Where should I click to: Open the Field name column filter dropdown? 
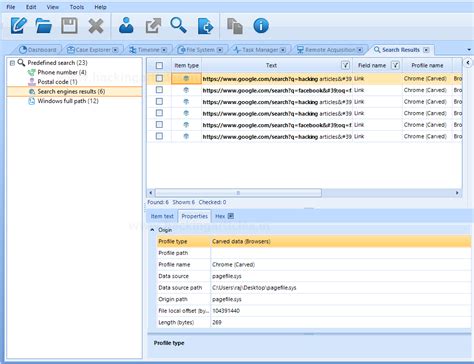point(395,65)
